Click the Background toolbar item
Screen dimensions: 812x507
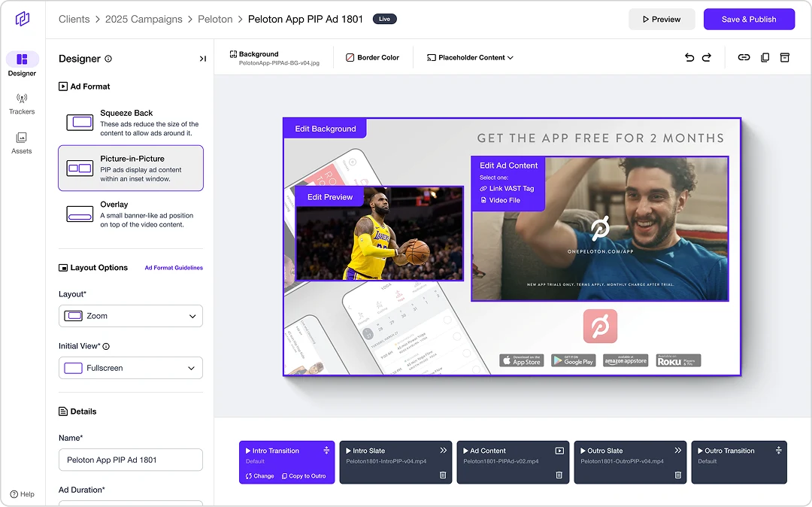tap(274, 58)
